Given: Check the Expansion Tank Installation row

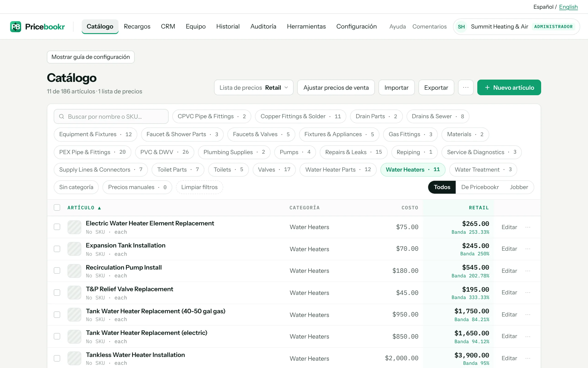Looking at the screenshot, I should [x=57, y=249].
